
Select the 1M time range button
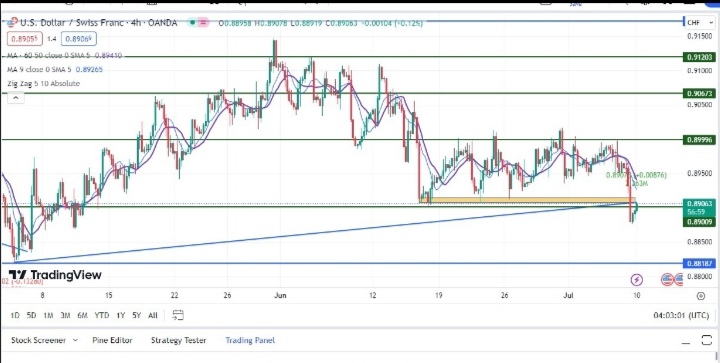click(48, 315)
